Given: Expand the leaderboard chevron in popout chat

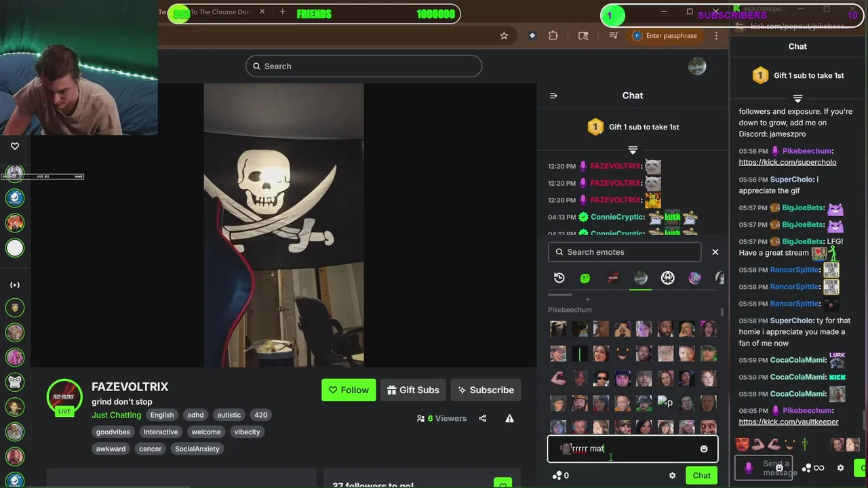Looking at the screenshot, I should 797,99.
